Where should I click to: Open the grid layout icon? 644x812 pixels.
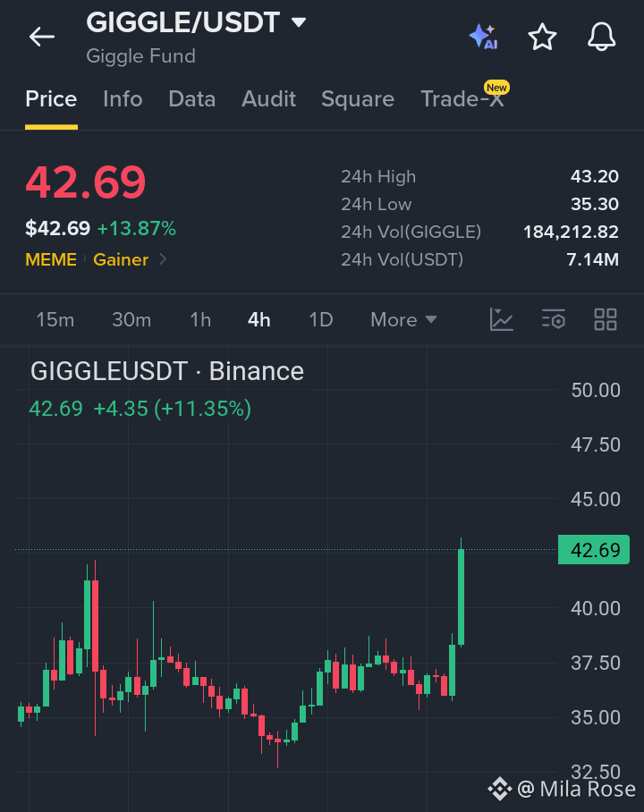point(606,319)
